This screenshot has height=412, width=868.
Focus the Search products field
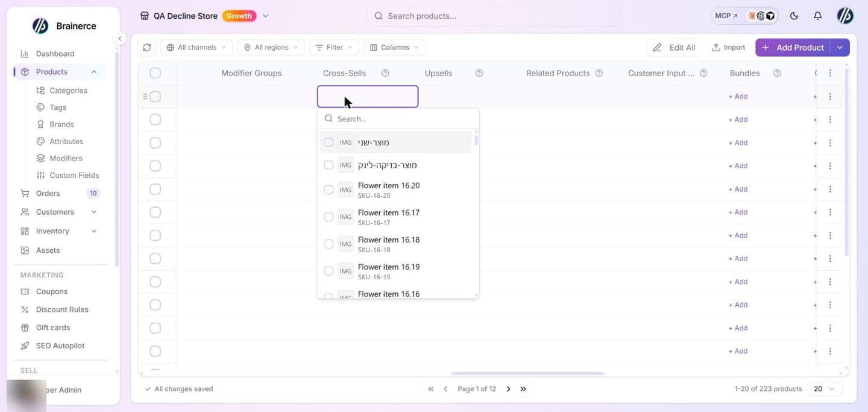pyautogui.click(x=494, y=16)
